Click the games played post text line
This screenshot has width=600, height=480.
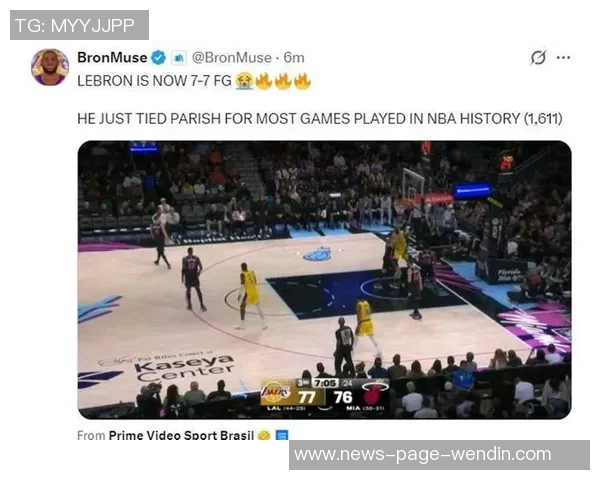pos(320,119)
